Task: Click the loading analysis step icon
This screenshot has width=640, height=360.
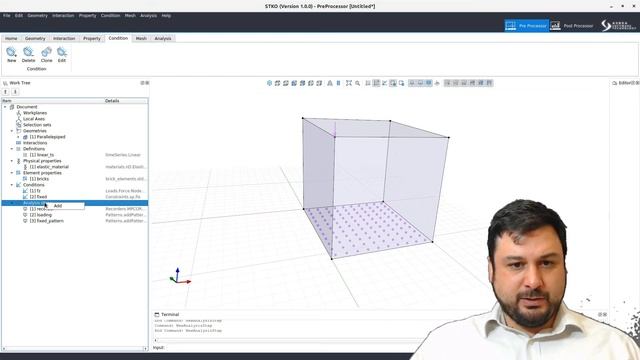Action: pos(25,215)
